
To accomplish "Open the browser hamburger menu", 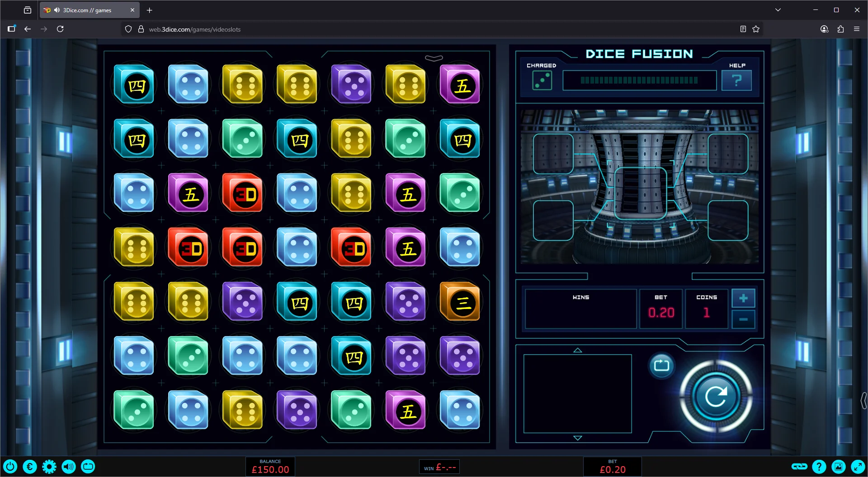I will coord(857,29).
